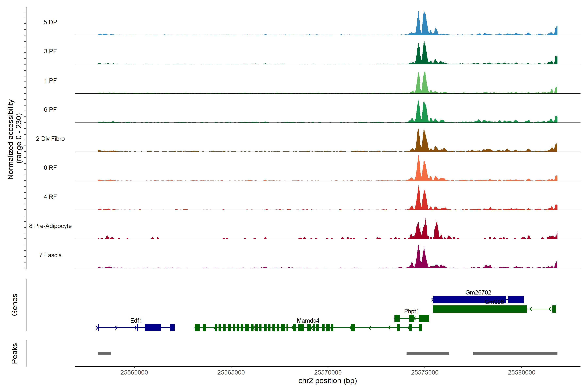588x392 pixels.
Task: Click the 0 RF track label
Action: [50, 168]
